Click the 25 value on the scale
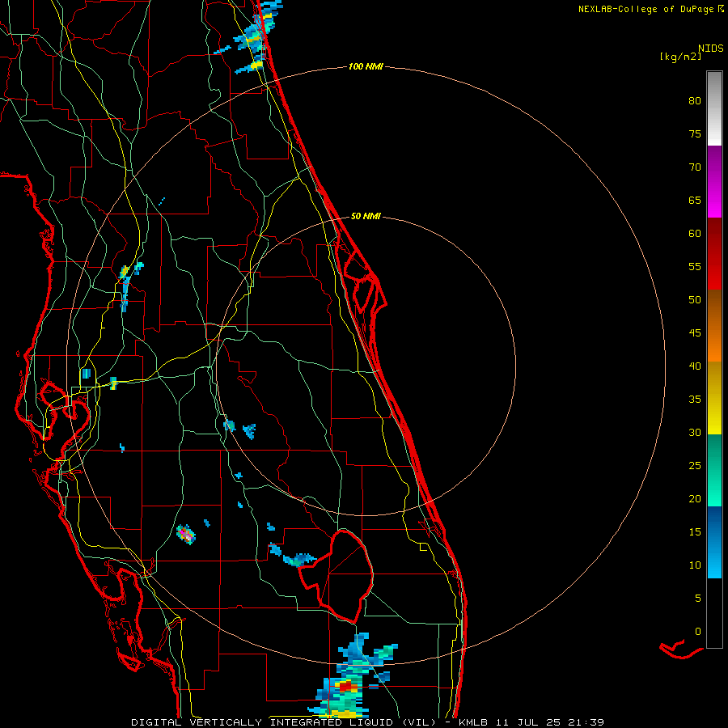This screenshot has width=728, height=728. pos(695,466)
